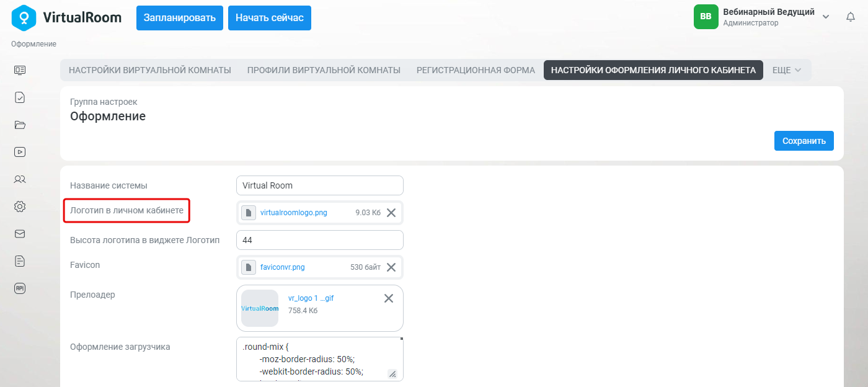The image size is (868, 387).
Task: Click the Оформление breadcrumb under the logo
Action: pyautogui.click(x=33, y=44)
